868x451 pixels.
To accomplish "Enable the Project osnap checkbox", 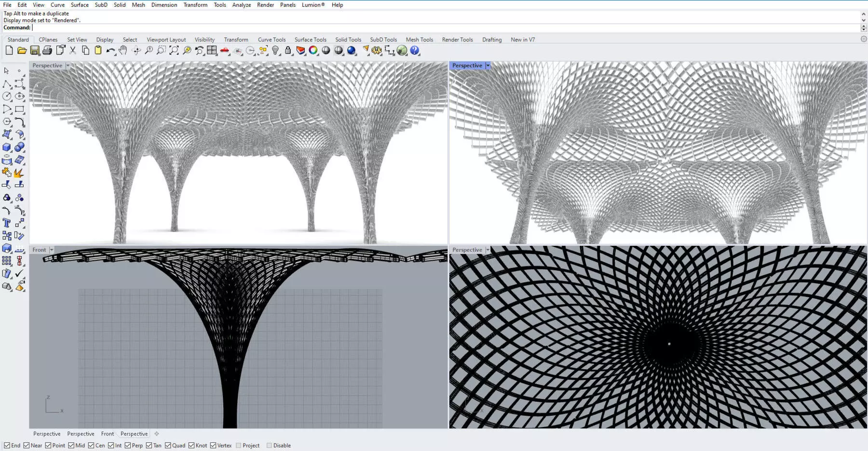I will pos(238,446).
